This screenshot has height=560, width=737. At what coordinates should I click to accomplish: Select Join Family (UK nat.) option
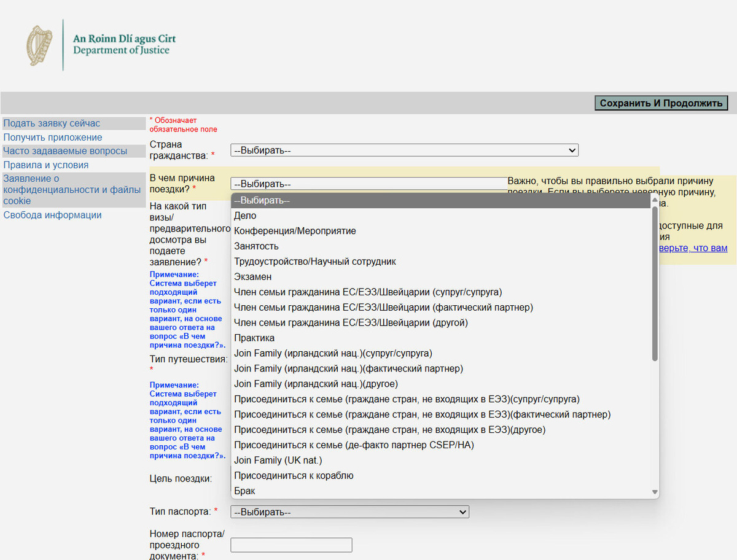pos(441,461)
